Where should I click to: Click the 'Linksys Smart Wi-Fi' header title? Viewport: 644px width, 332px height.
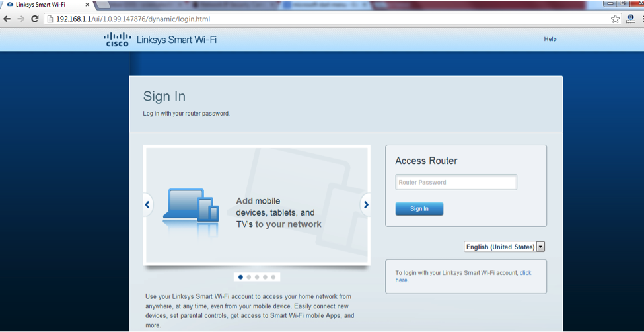(176, 40)
